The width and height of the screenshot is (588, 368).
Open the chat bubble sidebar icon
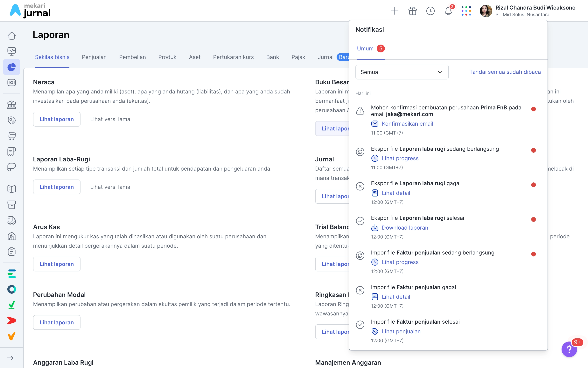click(x=12, y=167)
